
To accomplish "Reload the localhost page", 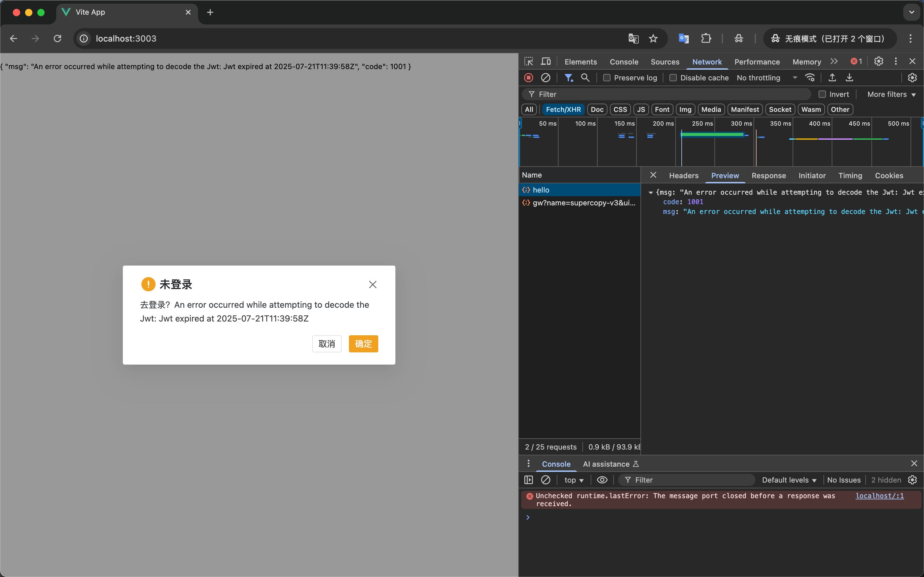I will [x=58, y=39].
